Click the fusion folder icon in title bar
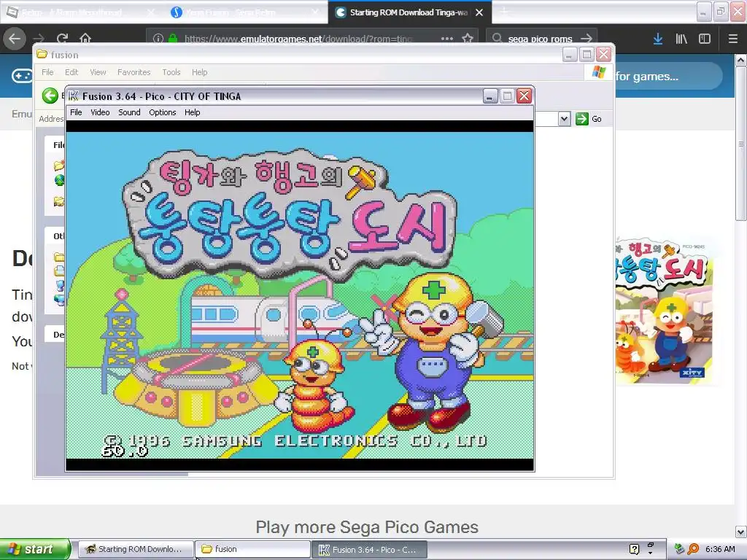 point(42,54)
